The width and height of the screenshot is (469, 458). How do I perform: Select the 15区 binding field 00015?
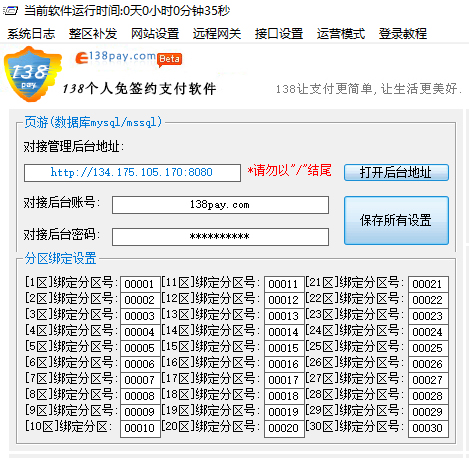coord(284,348)
